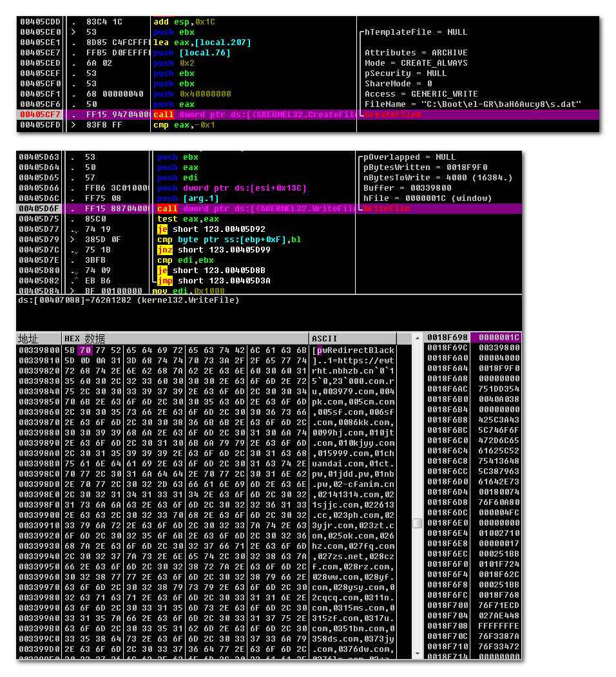The width and height of the screenshot is (616, 677).
Task: Click the ds:[00407088]=762A1282 info line
Action: click(128, 300)
